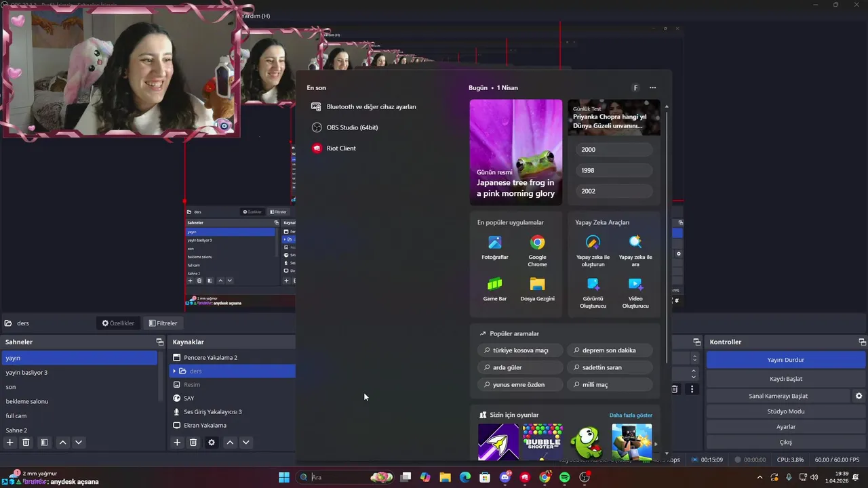868x488 pixels.
Task: Open Ayarlar in Kontroller panel
Action: [x=786, y=427]
